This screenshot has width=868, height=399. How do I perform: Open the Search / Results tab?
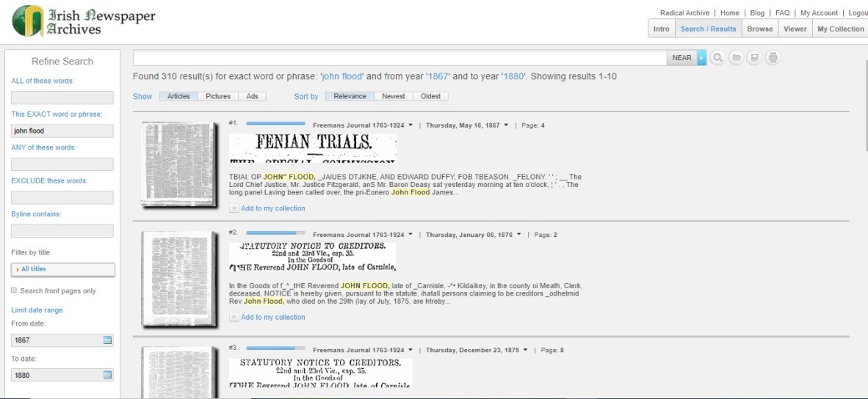709,29
